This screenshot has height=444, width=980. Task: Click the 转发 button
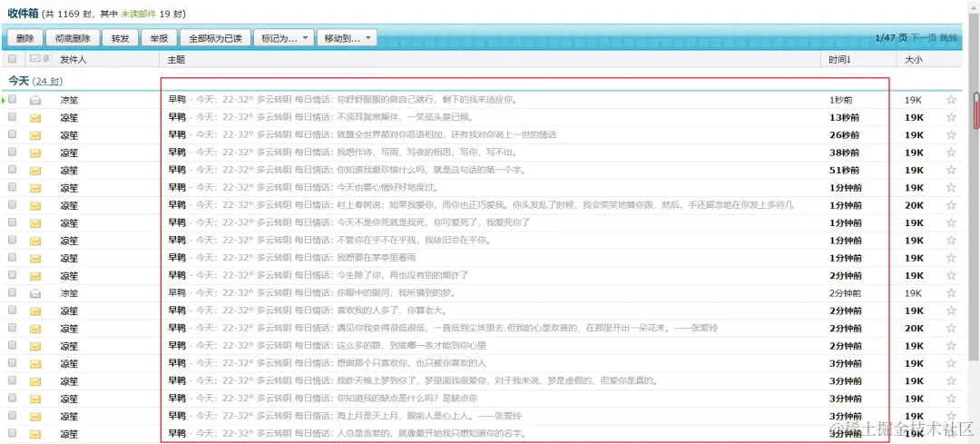tap(120, 38)
